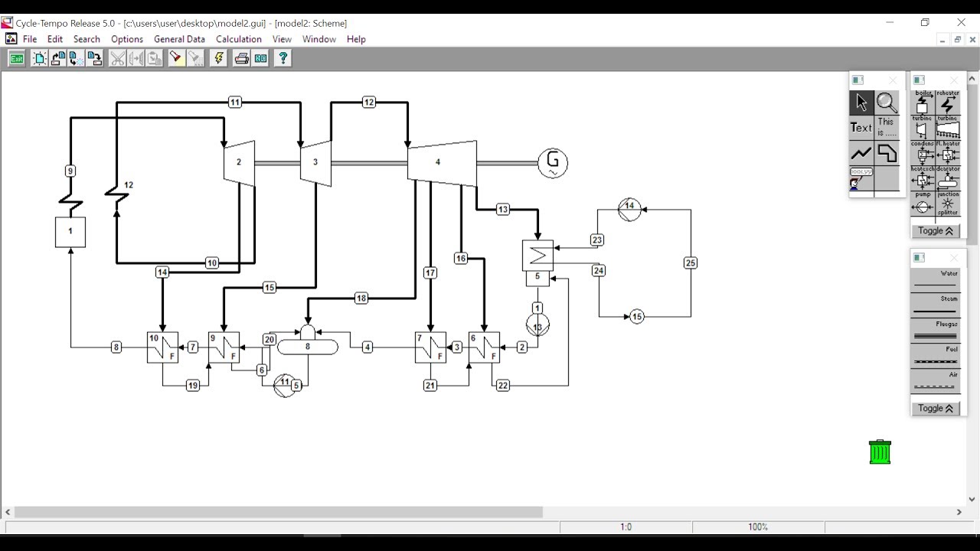The width and height of the screenshot is (980, 551).
Task: Click pipe label 18 on scheme
Action: 361,298
